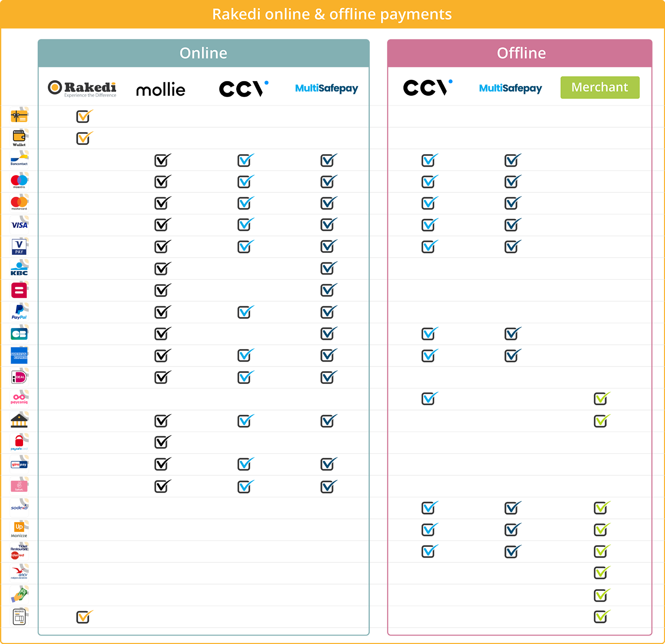Click the bank transfer building icon
This screenshot has height=644, width=665.
point(19,420)
